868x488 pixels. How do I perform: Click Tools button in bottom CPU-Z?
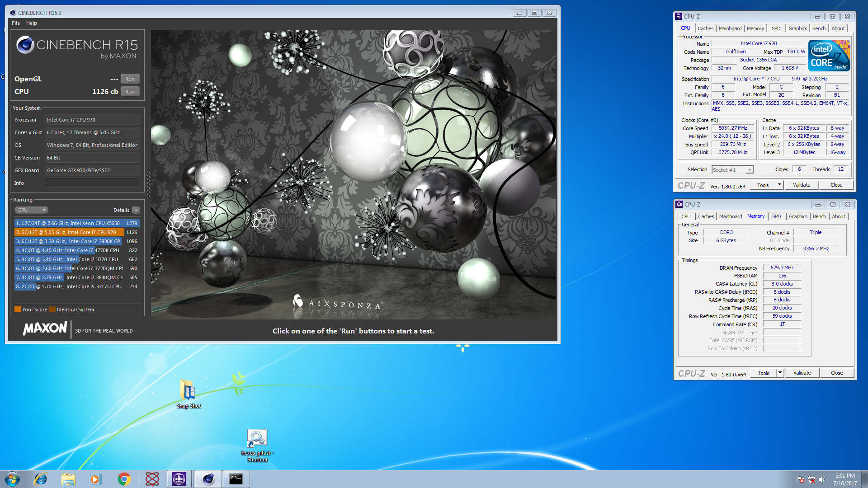tap(764, 373)
